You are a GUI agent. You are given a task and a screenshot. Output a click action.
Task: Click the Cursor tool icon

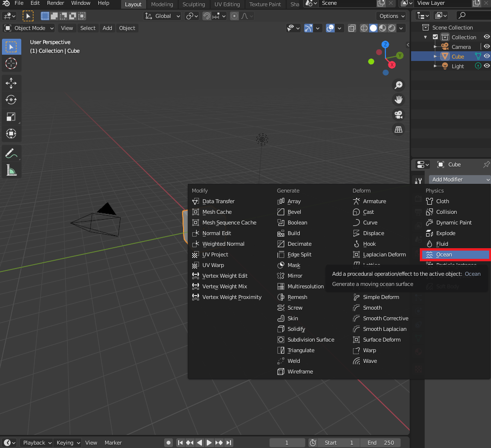pyautogui.click(x=11, y=63)
